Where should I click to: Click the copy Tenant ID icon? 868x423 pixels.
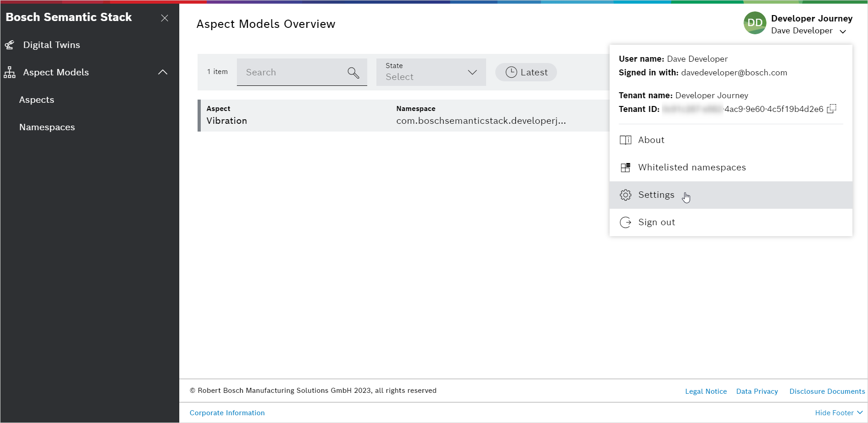831,109
